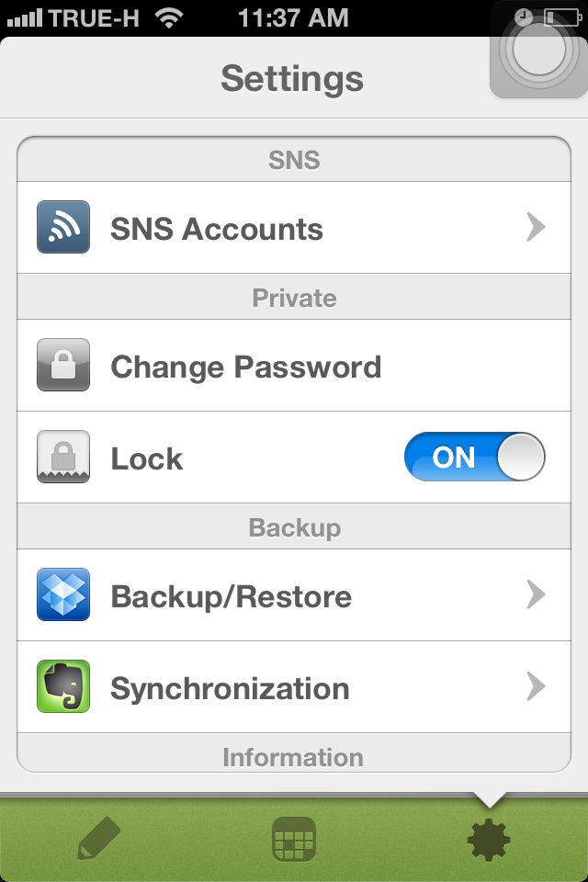588x882 pixels.
Task: Tap the Information section header
Action: tap(293, 757)
